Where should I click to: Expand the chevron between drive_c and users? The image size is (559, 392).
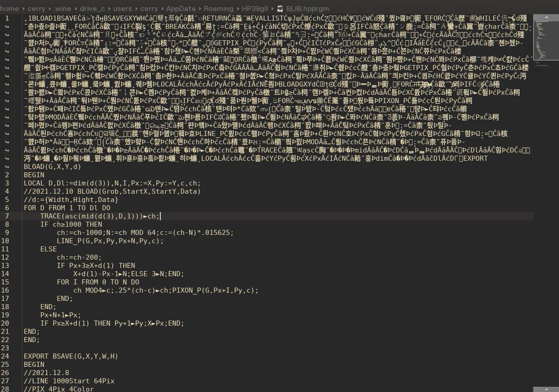click(110, 8)
